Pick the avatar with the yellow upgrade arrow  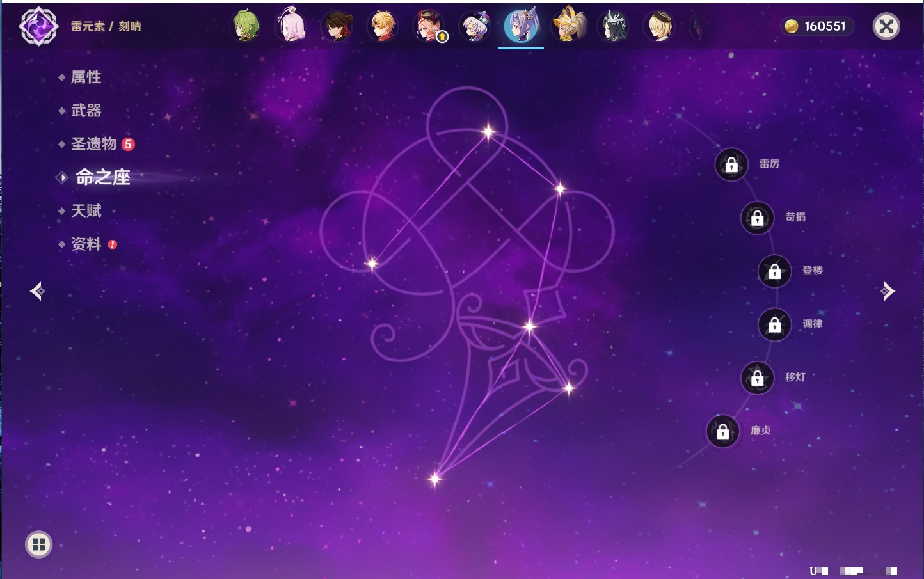pos(429,26)
